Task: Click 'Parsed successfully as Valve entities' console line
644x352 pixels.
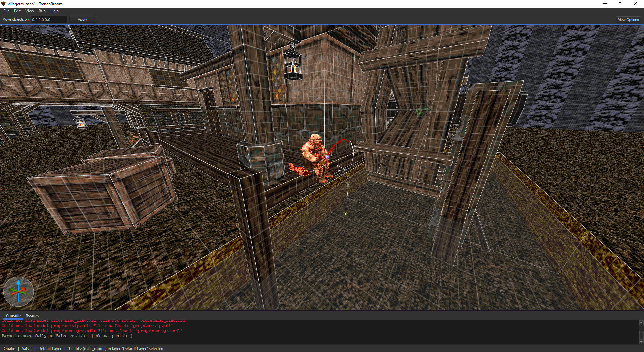Action: pos(67,336)
